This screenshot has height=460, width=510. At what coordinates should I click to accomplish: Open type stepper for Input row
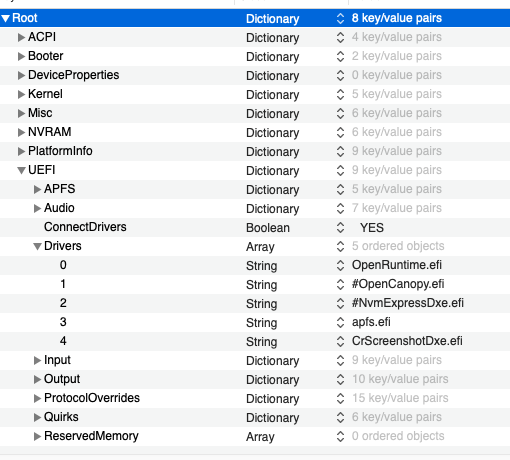340,360
